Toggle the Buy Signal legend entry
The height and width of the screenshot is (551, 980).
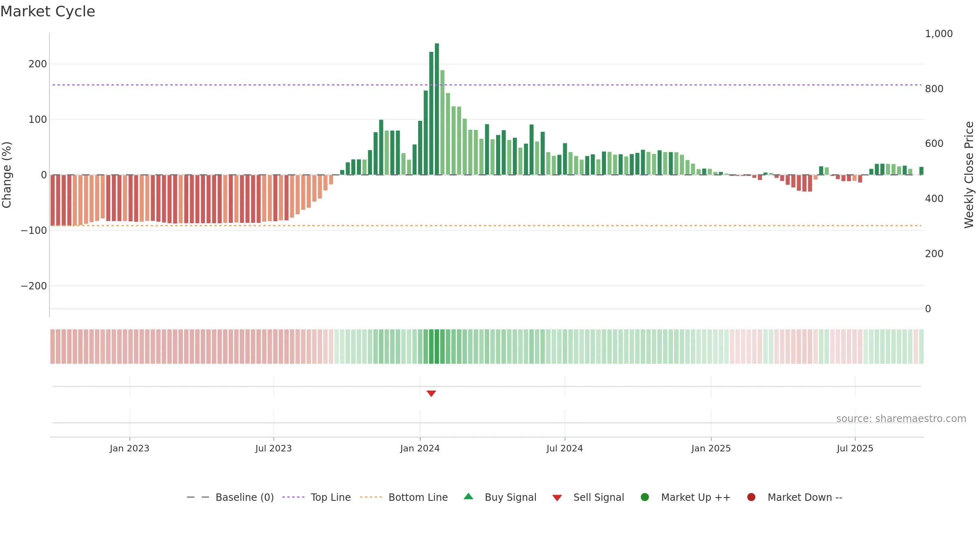pos(500,497)
